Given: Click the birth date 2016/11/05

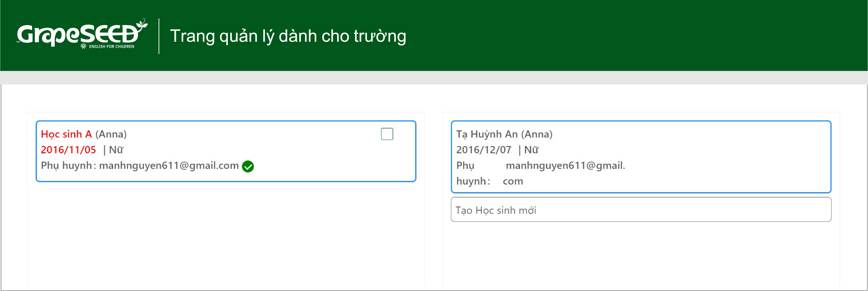Looking at the screenshot, I should point(68,150).
